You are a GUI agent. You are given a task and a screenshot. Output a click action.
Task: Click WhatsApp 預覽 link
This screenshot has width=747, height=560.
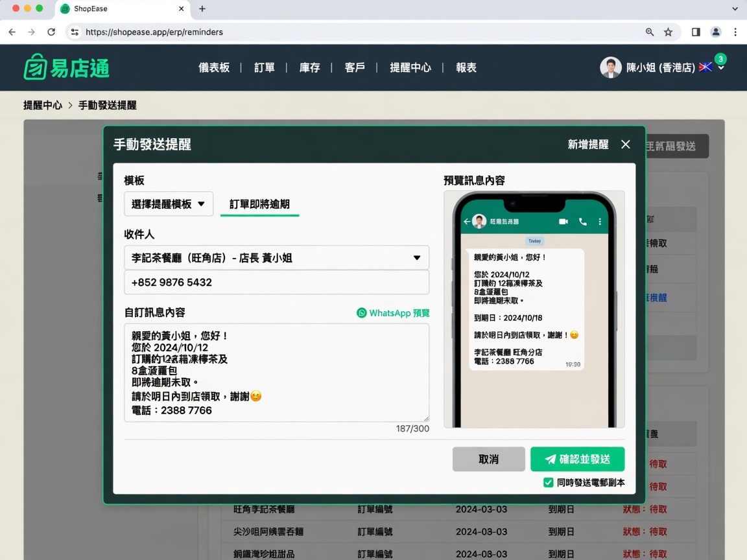point(393,313)
